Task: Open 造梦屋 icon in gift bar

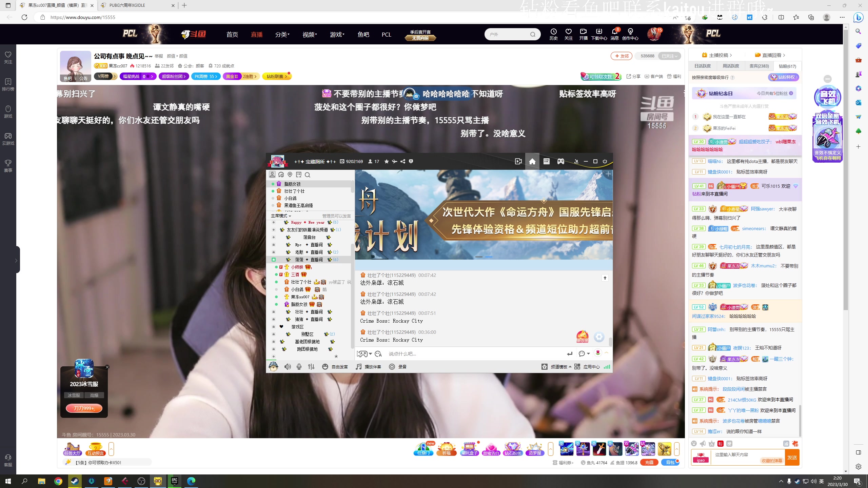Action: [x=535, y=449]
